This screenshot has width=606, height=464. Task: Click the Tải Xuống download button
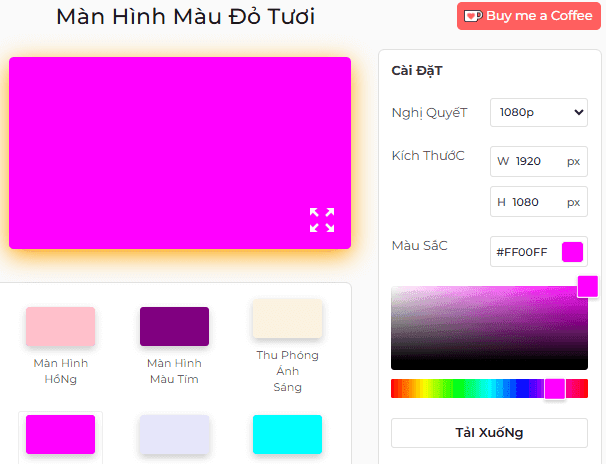coord(489,433)
